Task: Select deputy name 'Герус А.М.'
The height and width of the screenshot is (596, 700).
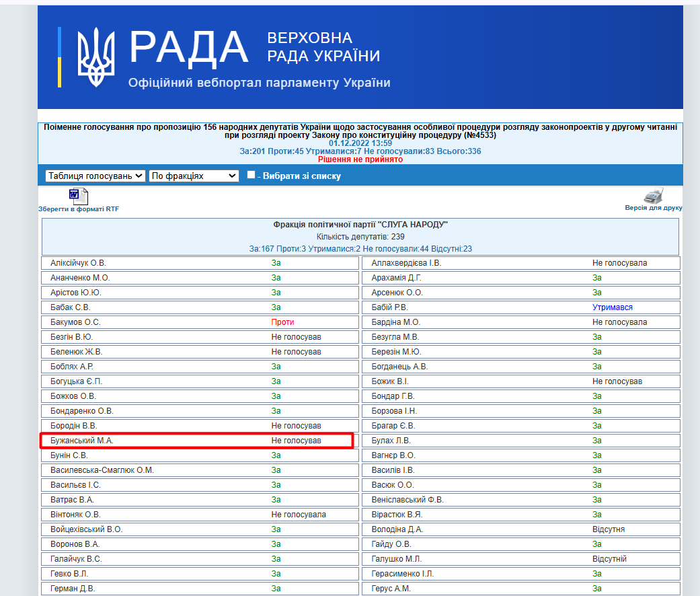Action: click(391, 589)
